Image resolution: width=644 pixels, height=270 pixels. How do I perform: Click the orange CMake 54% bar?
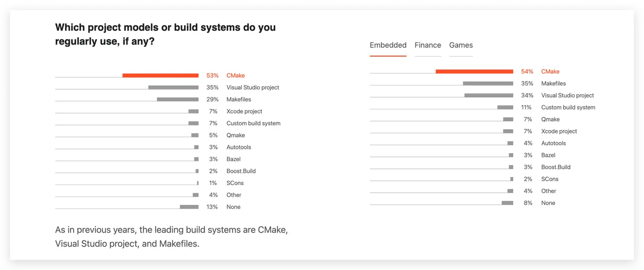[474, 71]
